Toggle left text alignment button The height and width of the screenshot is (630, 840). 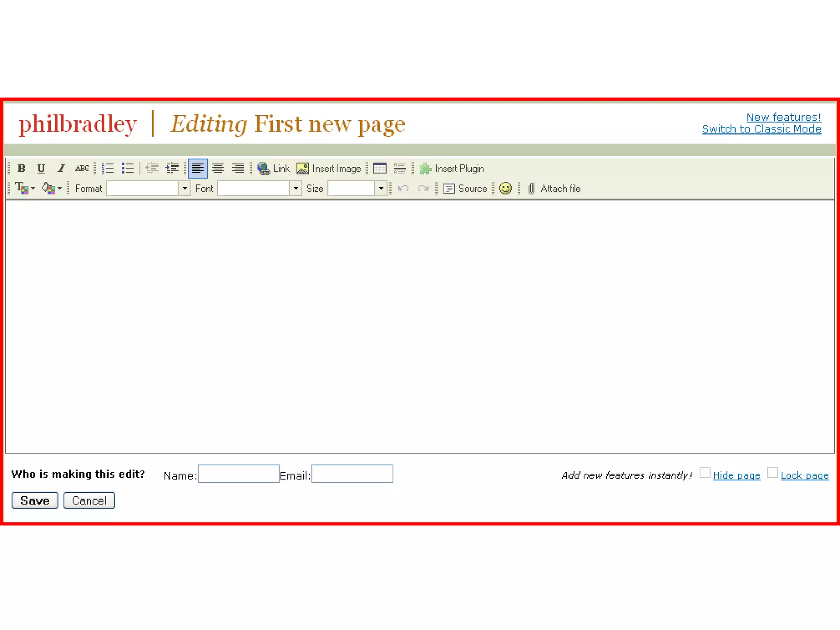click(x=198, y=168)
